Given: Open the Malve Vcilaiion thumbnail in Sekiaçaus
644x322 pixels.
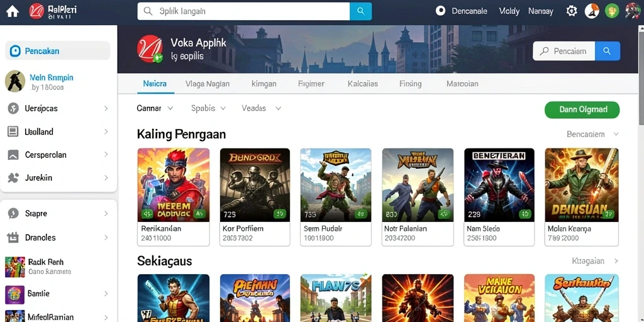Looking at the screenshot, I should coord(499,298).
